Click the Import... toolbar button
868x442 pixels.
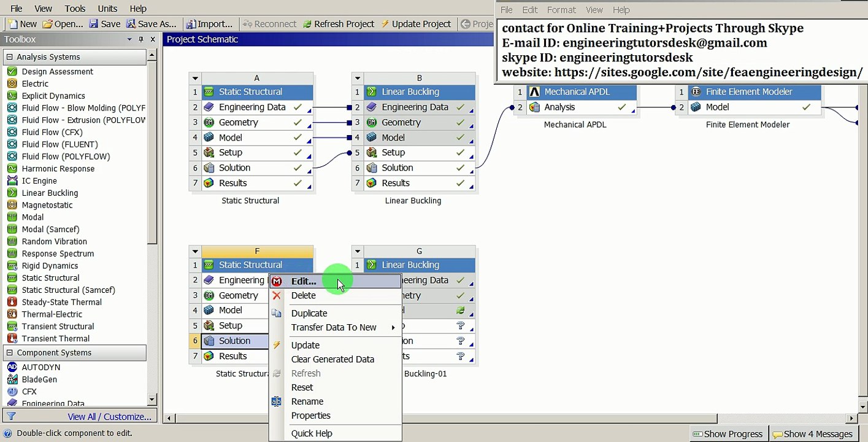pos(209,24)
